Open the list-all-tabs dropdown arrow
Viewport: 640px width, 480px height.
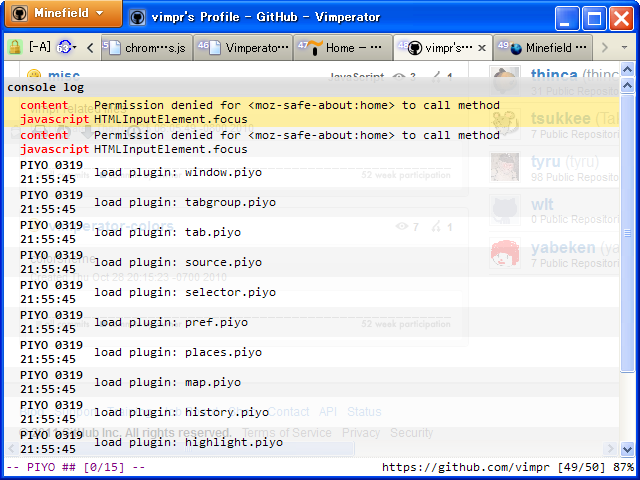tap(624, 48)
